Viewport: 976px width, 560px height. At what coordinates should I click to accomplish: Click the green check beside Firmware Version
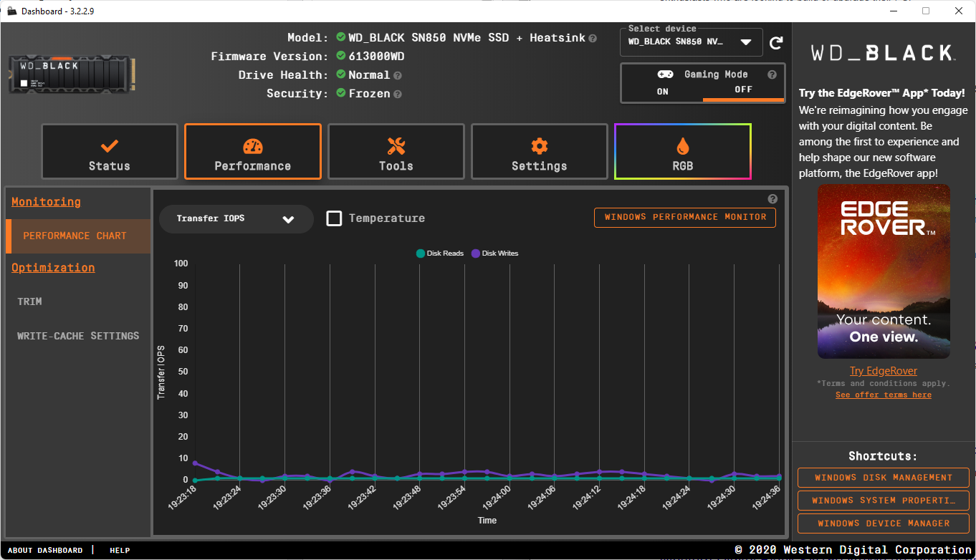tap(341, 56)
